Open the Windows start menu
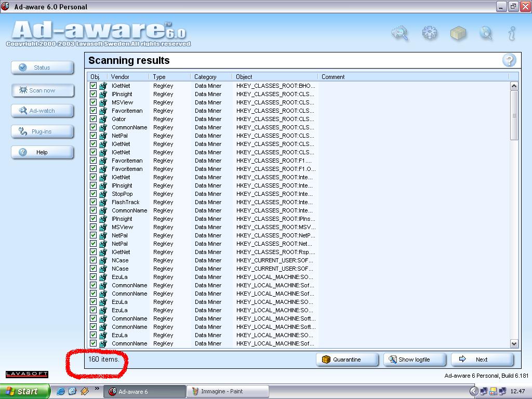Viewport: 532px width, 399px height. 25,391
